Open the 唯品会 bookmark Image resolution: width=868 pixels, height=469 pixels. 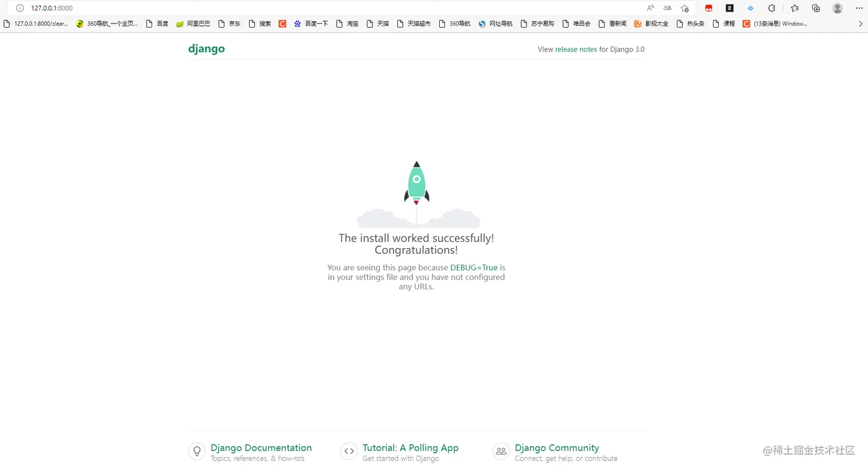576,24
